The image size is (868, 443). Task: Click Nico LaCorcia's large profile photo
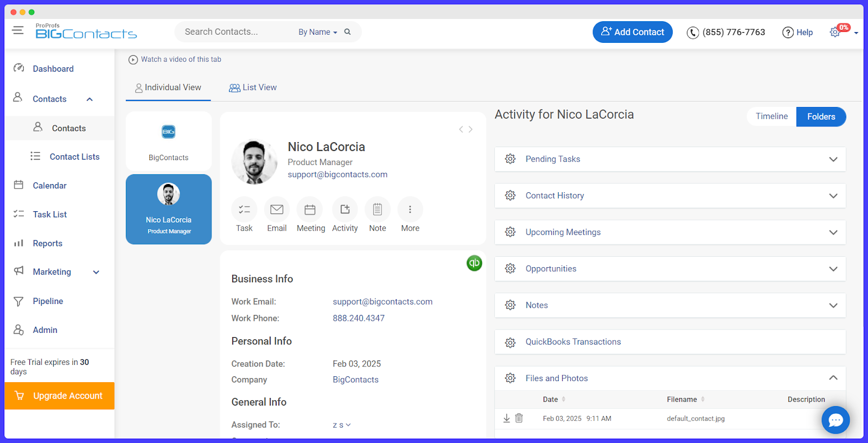(254, 162)
